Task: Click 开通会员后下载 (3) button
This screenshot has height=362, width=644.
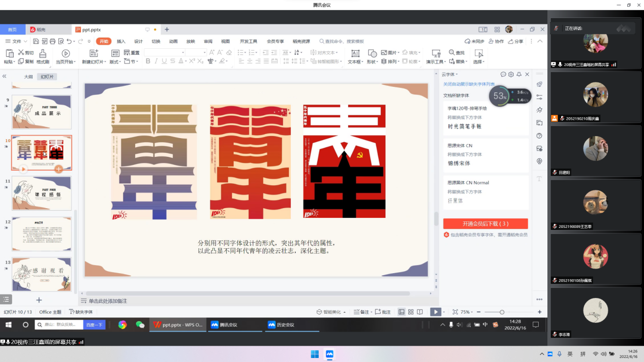Action: (x=485, y=224)
